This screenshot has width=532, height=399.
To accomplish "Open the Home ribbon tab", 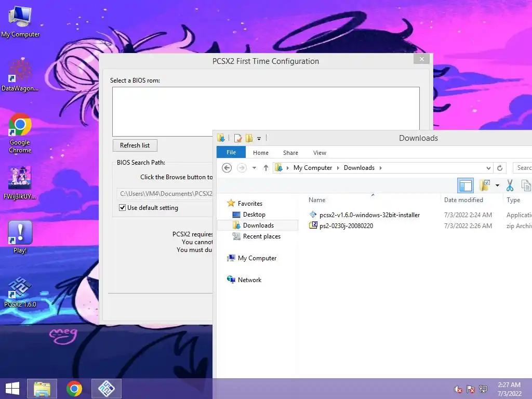I will point(261,153).
